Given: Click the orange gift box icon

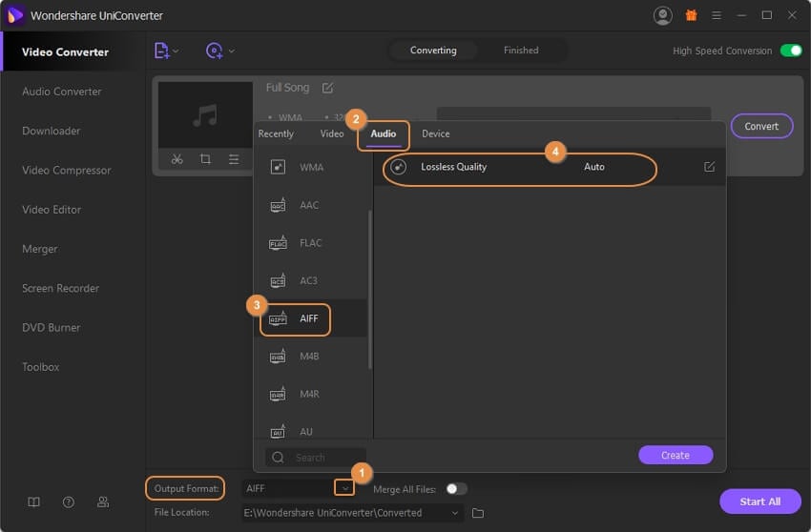Looking at the screenshot, I should click(x=691, y=15).
